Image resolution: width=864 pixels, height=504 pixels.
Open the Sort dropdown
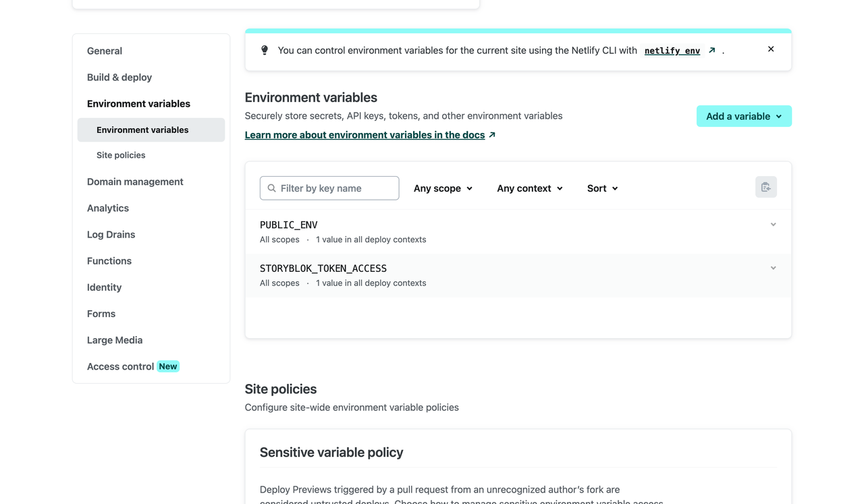[603, 188]
